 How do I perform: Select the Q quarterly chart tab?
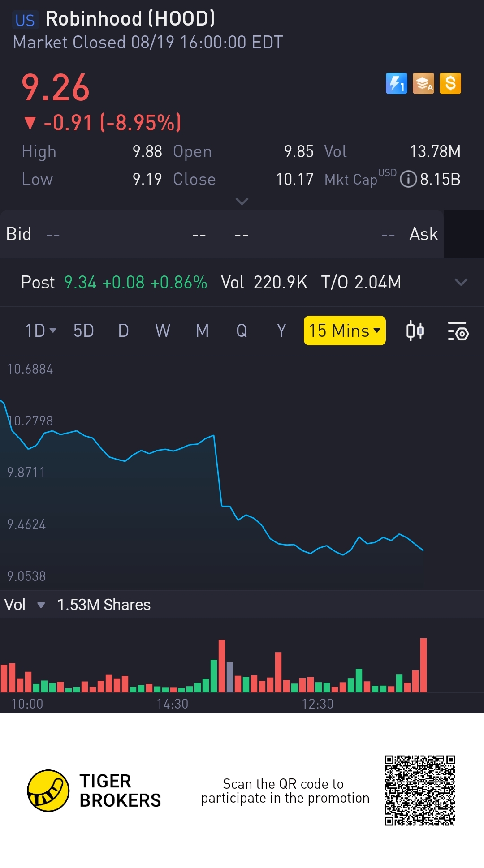242,331
